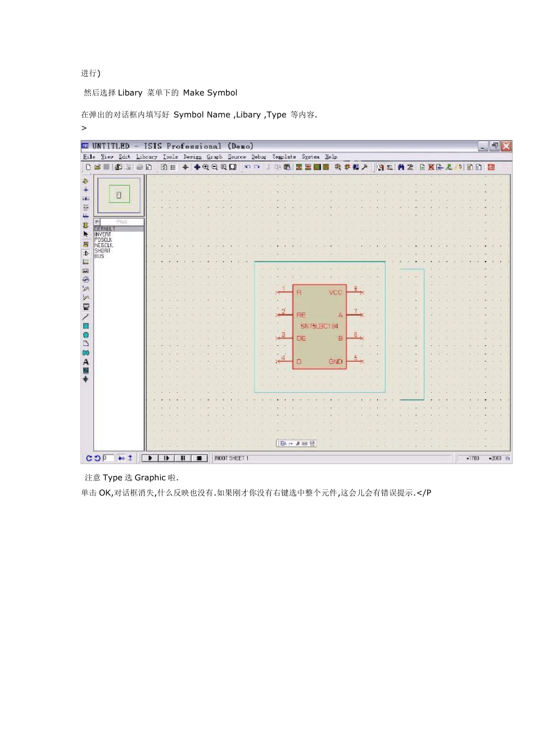
Task: Click the overview window thumbnail
Action: pyautogui.click(x=119, y=195)
